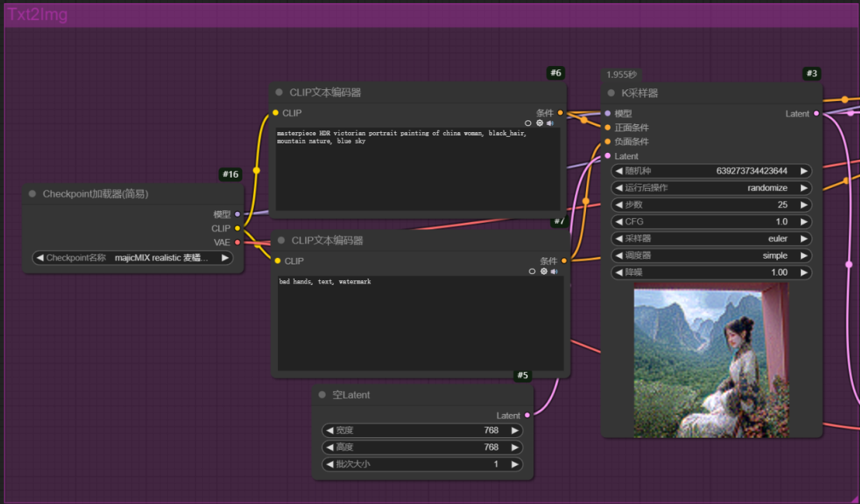Image resolution: width=860 pixels, height=504 pixels.
Task: Click the circle icon above the bad hands prompt
Action: (532, 272)
